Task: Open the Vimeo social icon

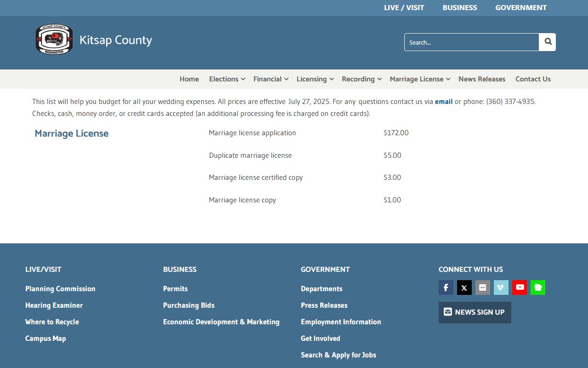Action: pyautogui.click(x=501, y=287)
